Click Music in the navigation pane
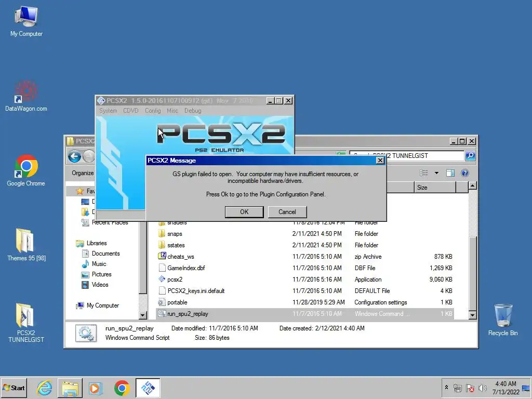The width and height of the screenshot is (532, 399). tap(99, 264)
